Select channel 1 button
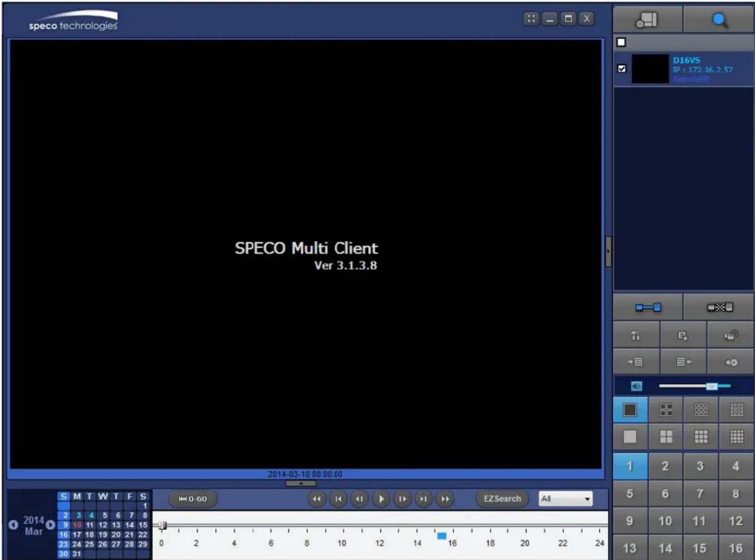The width and height of the screenshot is (755, 560). pos(630,466)
